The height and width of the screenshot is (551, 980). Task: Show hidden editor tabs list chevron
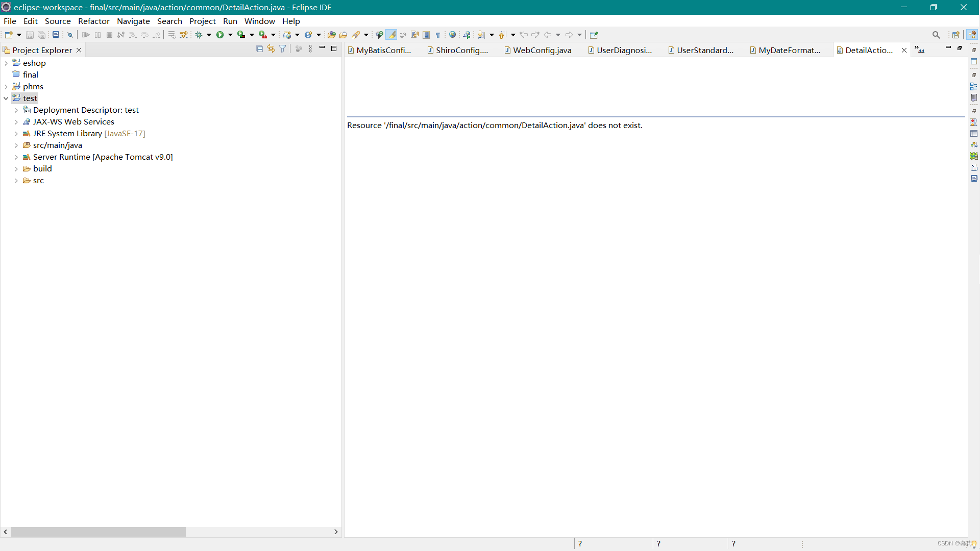click(919, 49)
